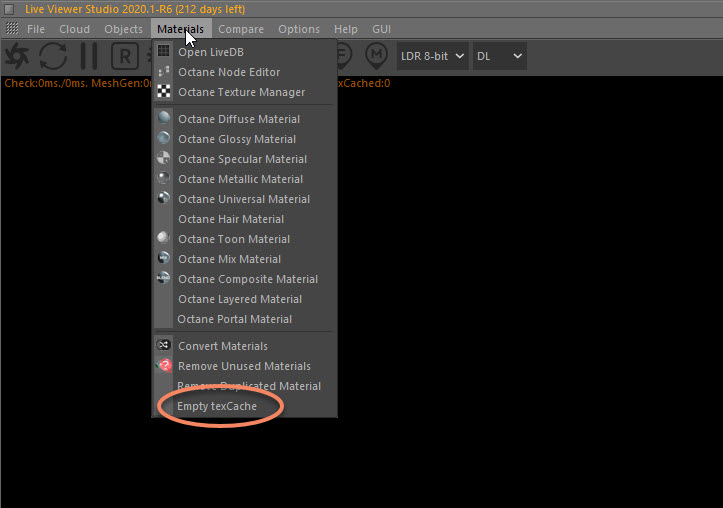Click the dotted grip handle beside File
The height and width of the screenshot is (508, 723).
click(x=12, y=29)
